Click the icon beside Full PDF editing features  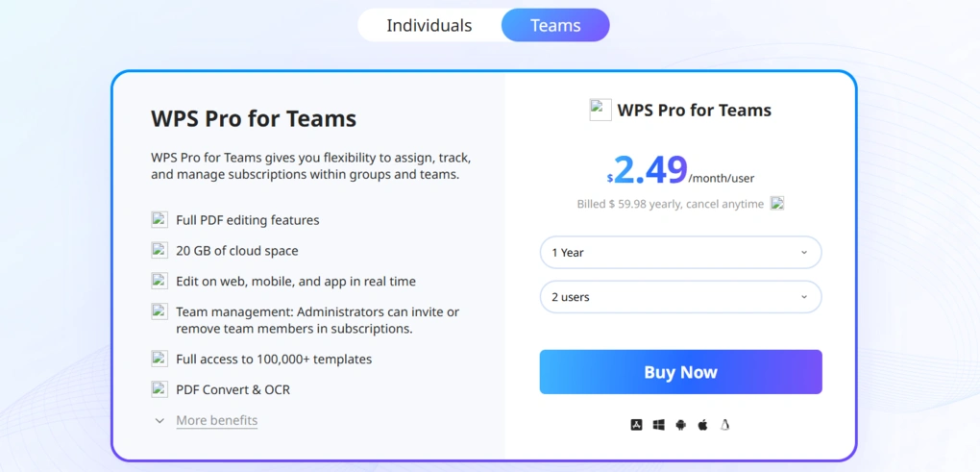159,219
